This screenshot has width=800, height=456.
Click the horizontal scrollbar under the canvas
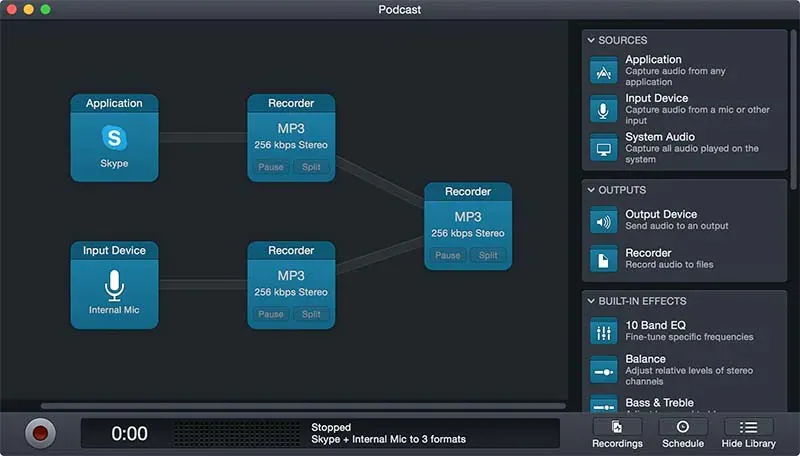click(x=300, y=406)
